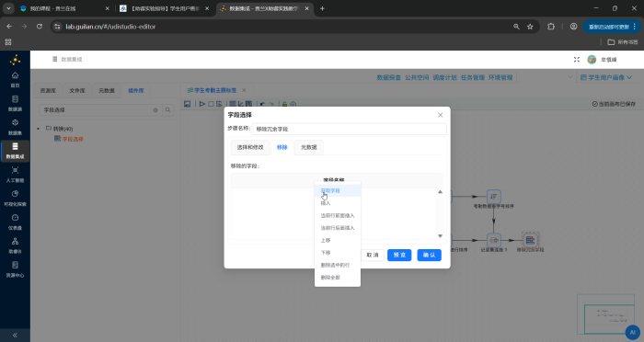This screenshot has width=644, height=342.
Task: Switch to the 移除 tab
Action: (282, 147)
